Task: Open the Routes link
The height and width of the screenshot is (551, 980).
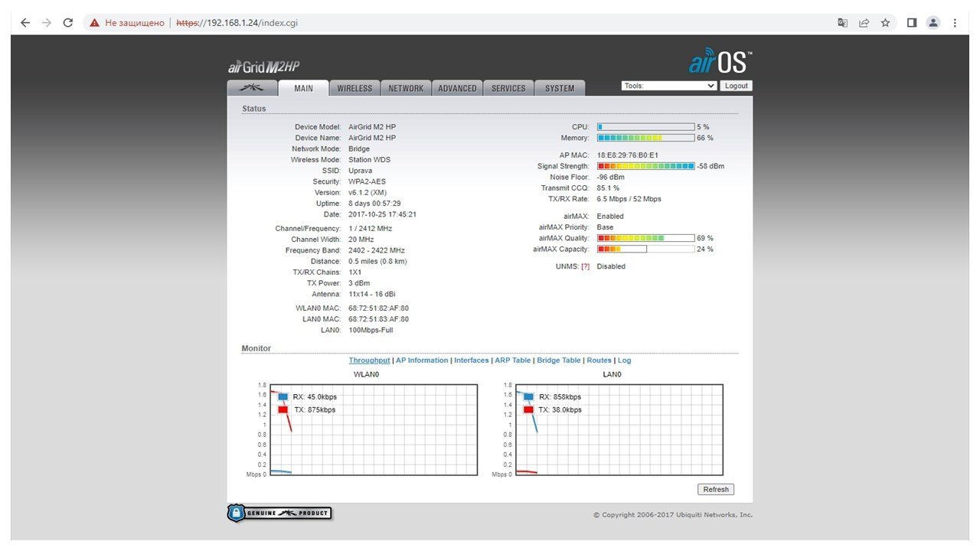Action: pyautogui.click(x=599, y=360)
